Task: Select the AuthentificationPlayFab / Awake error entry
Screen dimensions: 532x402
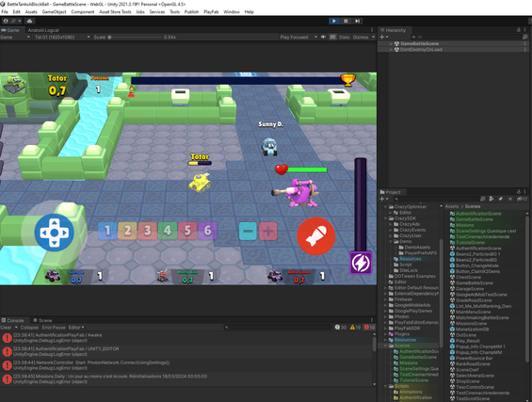Action: [x=185, y=338]
